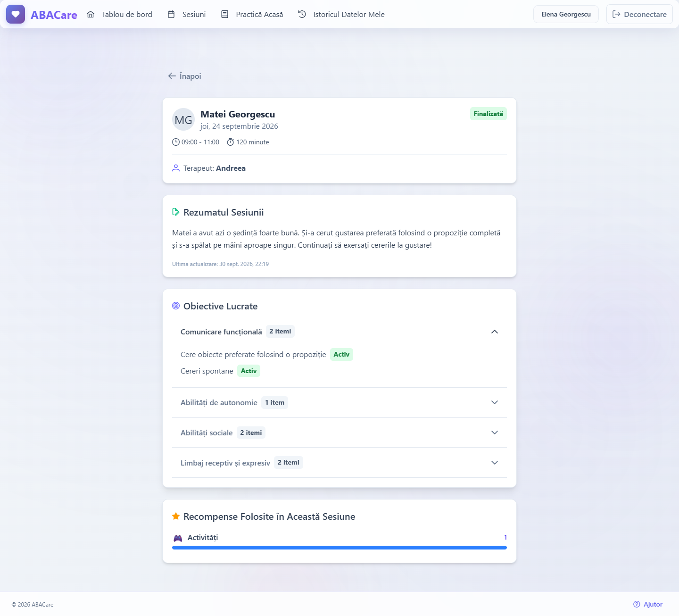Click the 2 itemi badge beside Abilități sociale
Image resolution: width=679 pixels, height=616 pixels.
click(251, 433)
